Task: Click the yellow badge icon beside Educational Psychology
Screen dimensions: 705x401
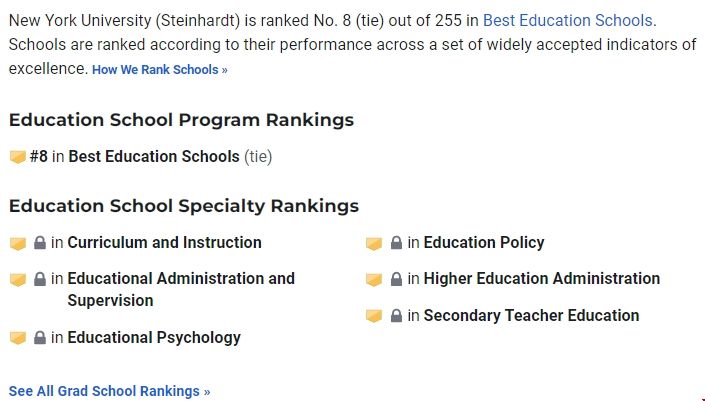Action: pyautogui.click(x=17, y=338)
